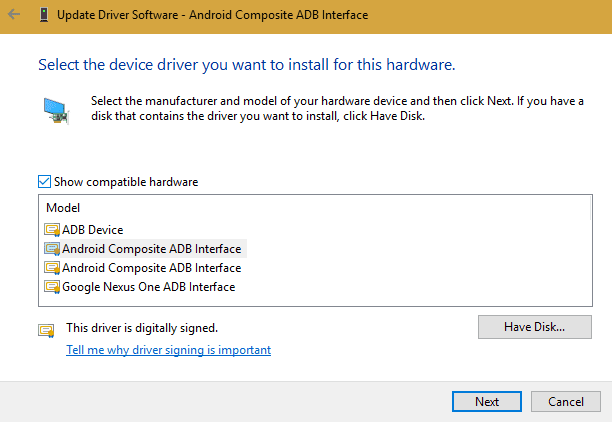Uncheck the Show compatible hardware checkbox
The height and width of the screenshot is (422, 612).
[x=44, y=182]
